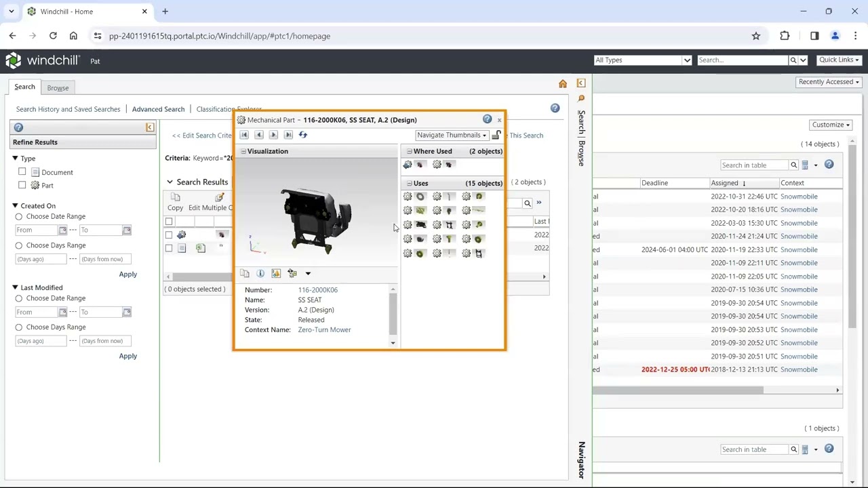
Task: Collapse Search Results section
Action: point(170,182)
